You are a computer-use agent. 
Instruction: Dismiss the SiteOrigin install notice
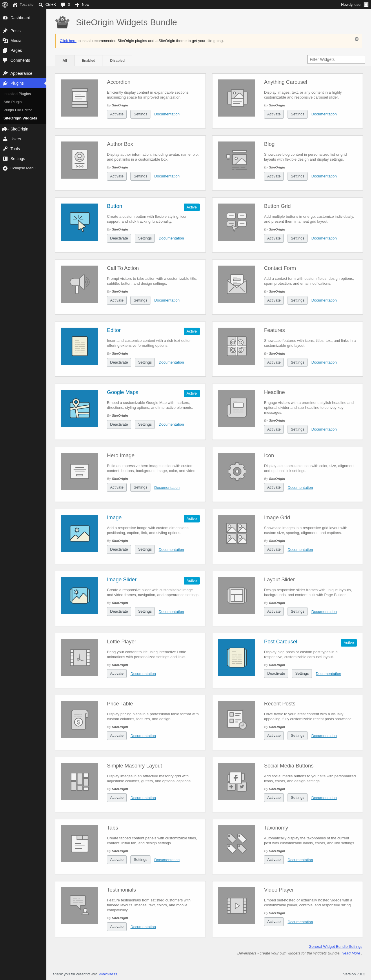point(357,39)
